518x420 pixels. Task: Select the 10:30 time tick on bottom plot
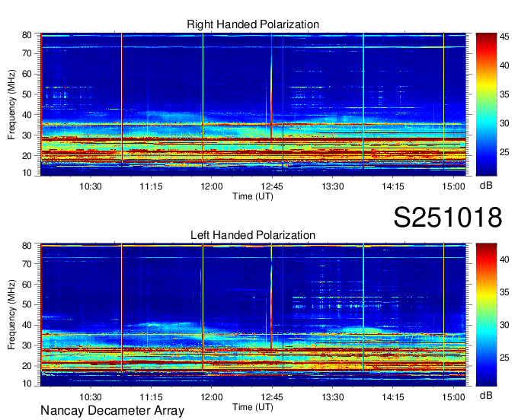click(91, 397)
